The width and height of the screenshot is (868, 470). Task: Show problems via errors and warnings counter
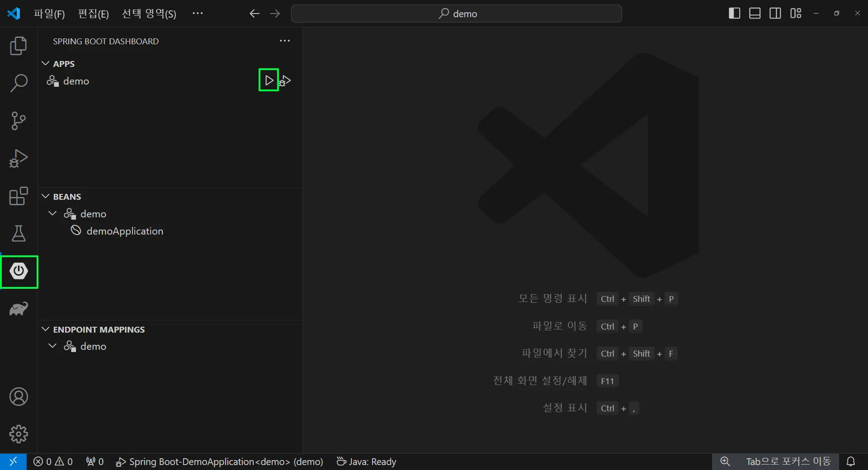point(53,461)
